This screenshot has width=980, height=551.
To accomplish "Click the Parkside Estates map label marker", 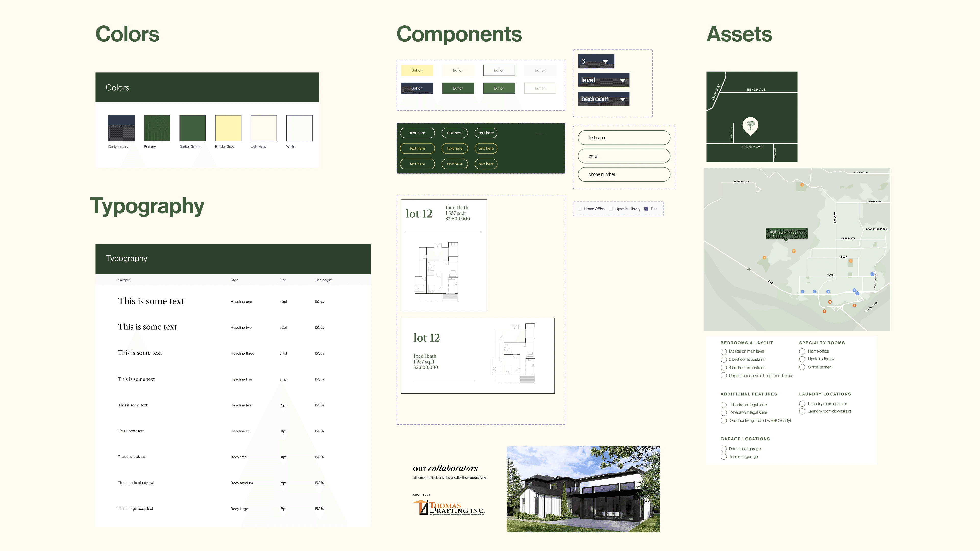I will point(786,233).
